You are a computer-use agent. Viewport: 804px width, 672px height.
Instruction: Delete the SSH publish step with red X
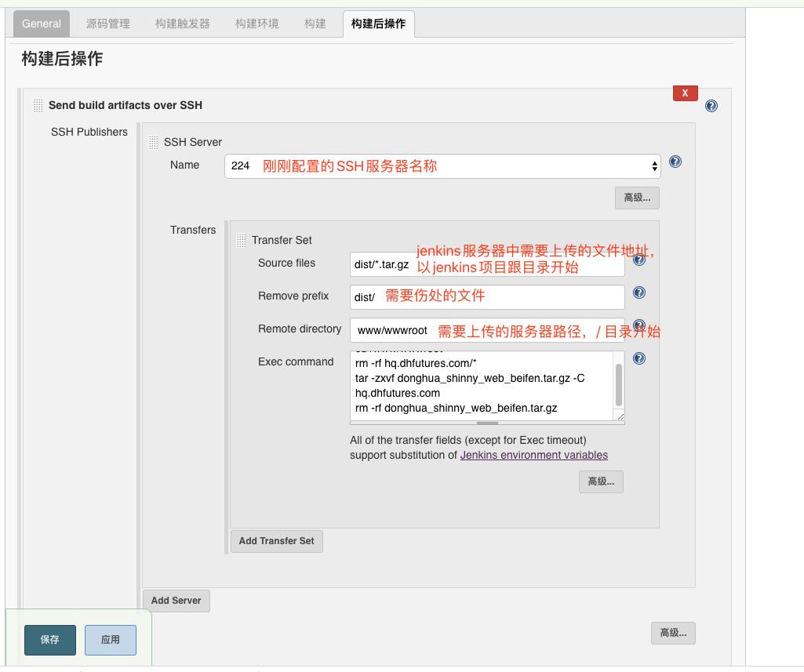pos(685,93)
